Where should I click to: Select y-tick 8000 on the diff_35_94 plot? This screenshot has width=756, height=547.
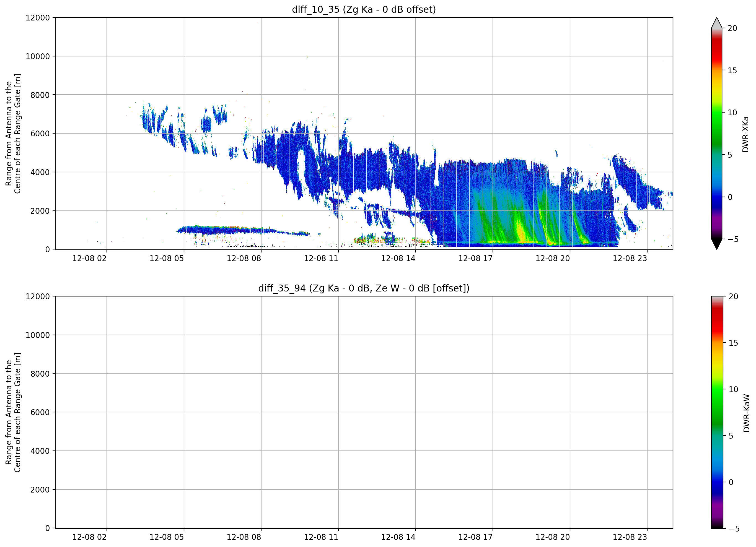coord(40,374)
